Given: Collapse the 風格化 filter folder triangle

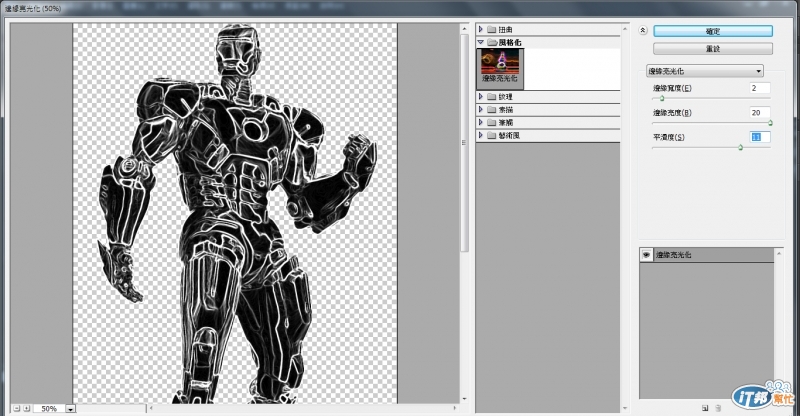Looking at the screenshot, I should 481,42.
